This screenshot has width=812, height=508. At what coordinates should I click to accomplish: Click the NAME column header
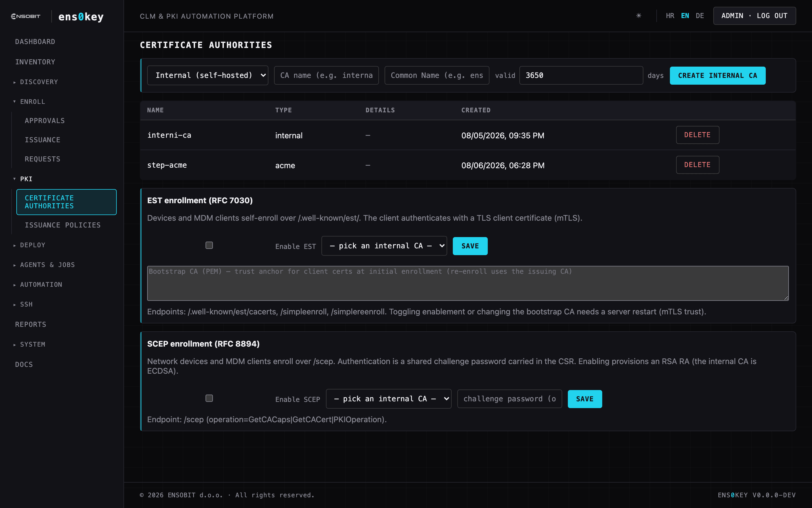(x=155, y=110)
